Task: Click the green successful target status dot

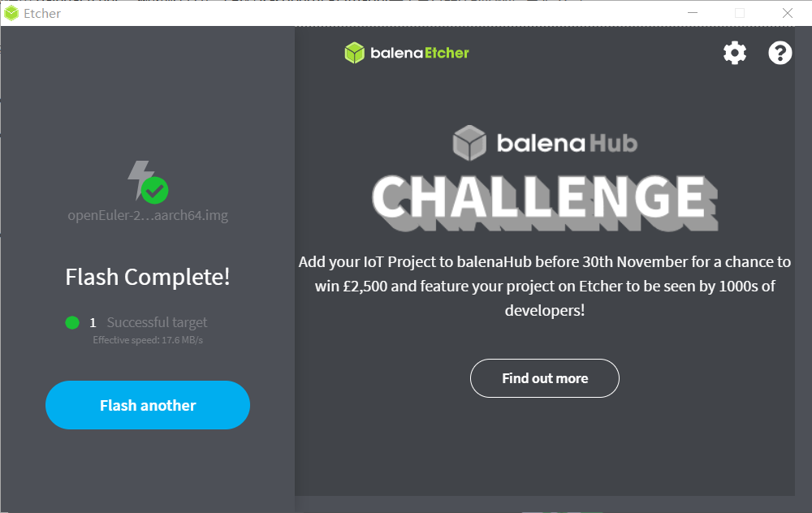Action: pyautogui.click(x=72, y=323)
